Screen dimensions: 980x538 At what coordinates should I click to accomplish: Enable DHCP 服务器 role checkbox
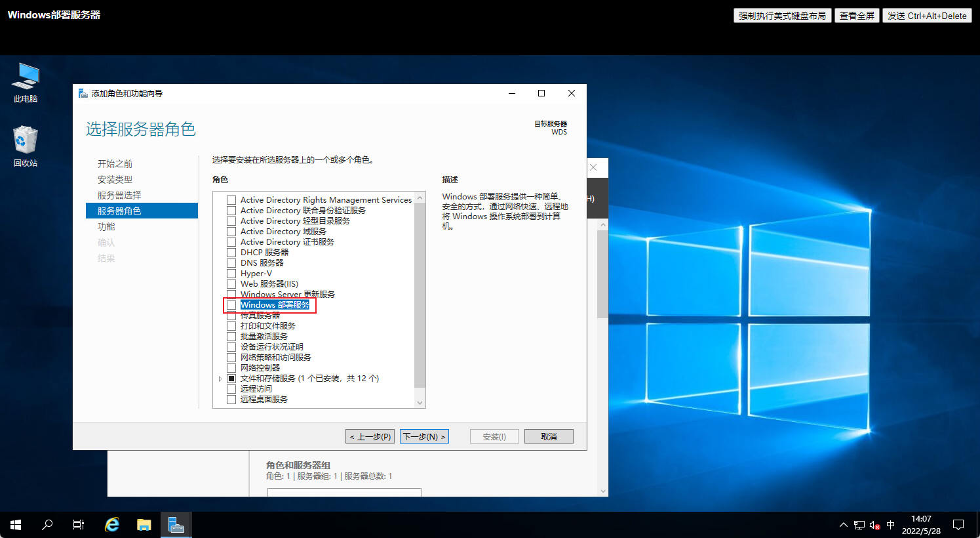pos(231,253)
